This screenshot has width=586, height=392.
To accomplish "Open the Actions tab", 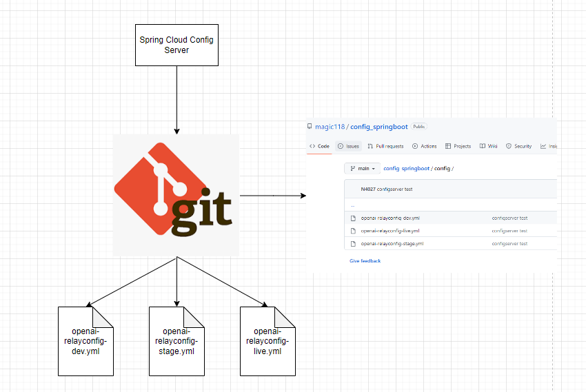I will point(425,146).
